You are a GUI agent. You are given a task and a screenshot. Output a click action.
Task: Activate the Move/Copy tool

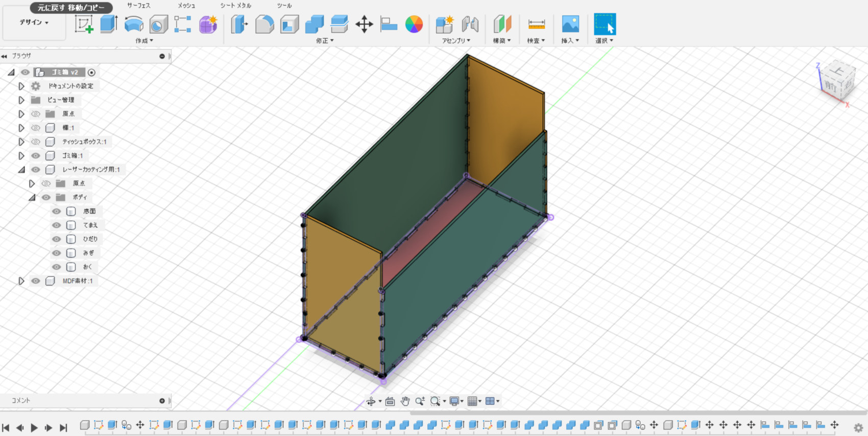[x=364, y=24]
